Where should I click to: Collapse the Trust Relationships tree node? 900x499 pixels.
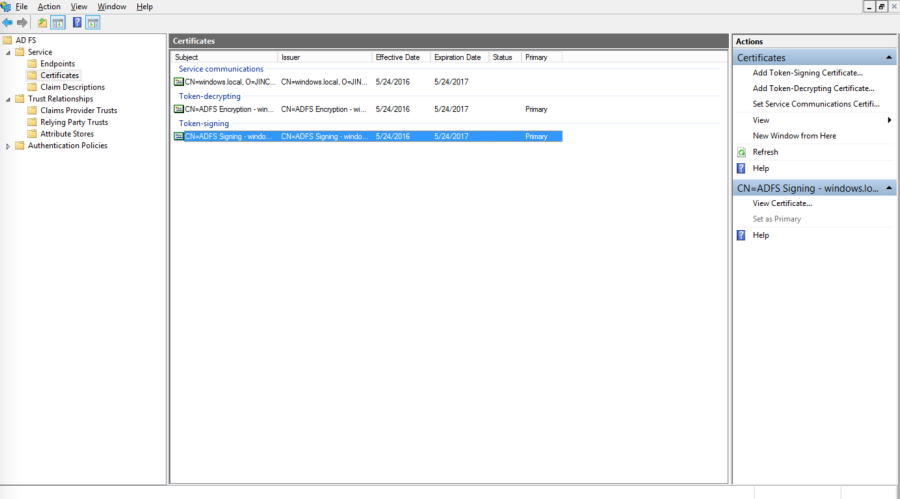point(8,99)
